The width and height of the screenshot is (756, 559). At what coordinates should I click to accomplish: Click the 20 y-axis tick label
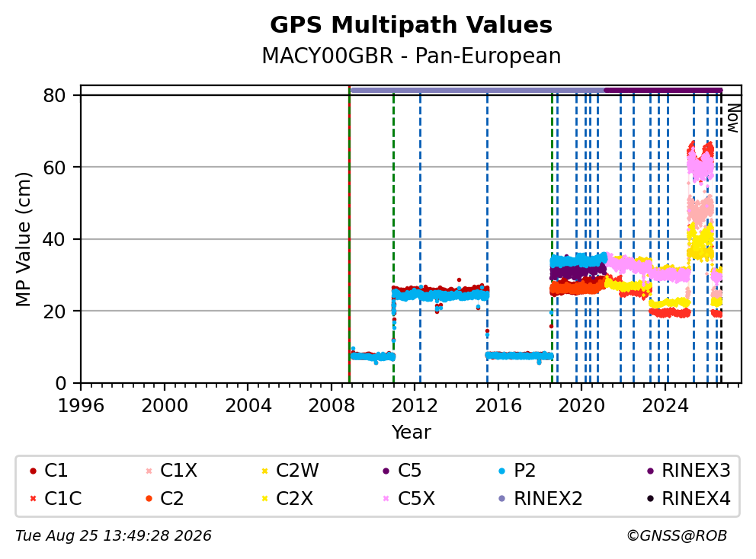tap(54, 311)
